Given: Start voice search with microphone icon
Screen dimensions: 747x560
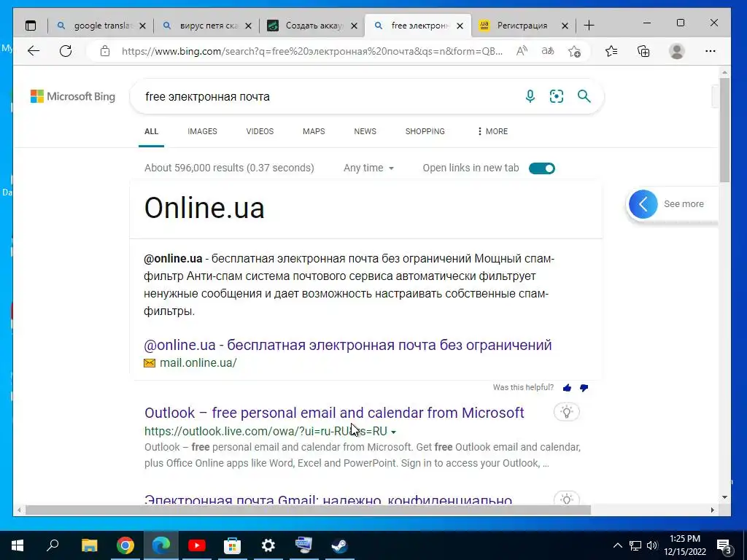Looking at the screenshot, I should pyautogui.click(x=530, y=96).
